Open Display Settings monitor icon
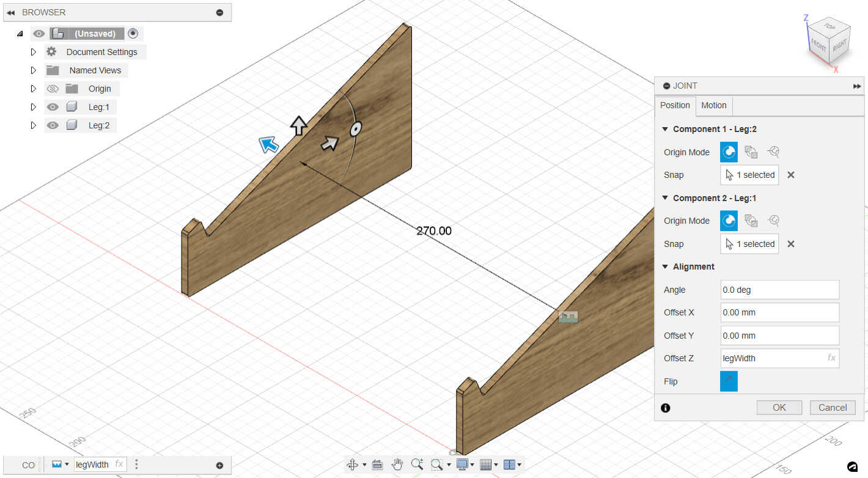 tap(462, 465)
